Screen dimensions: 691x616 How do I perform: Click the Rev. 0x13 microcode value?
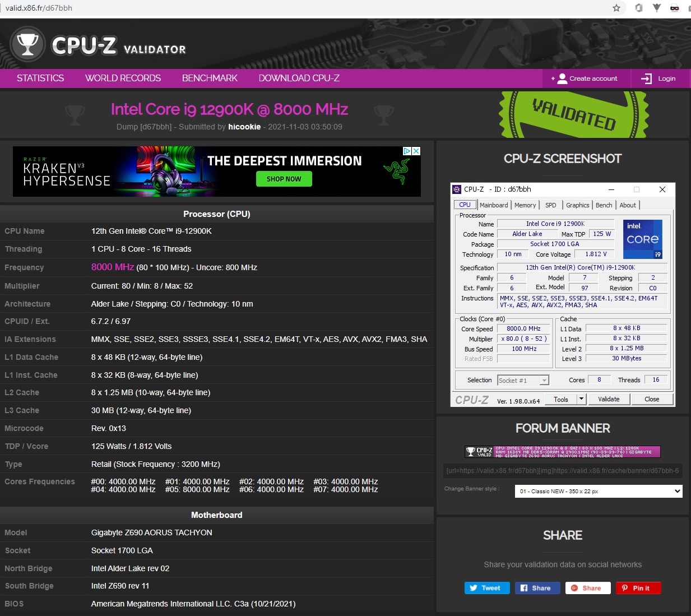coord(109,429)
